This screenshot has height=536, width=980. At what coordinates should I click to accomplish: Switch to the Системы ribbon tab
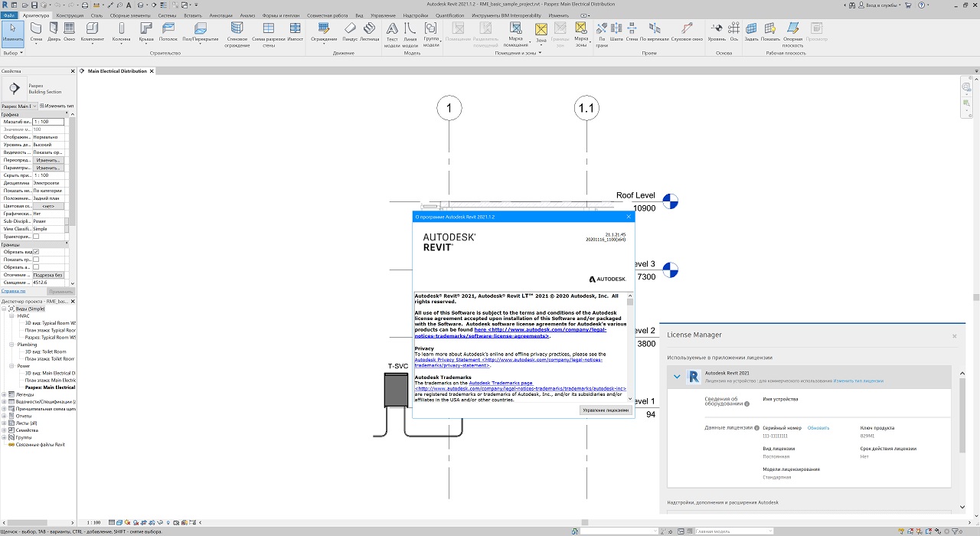(167, 15)
